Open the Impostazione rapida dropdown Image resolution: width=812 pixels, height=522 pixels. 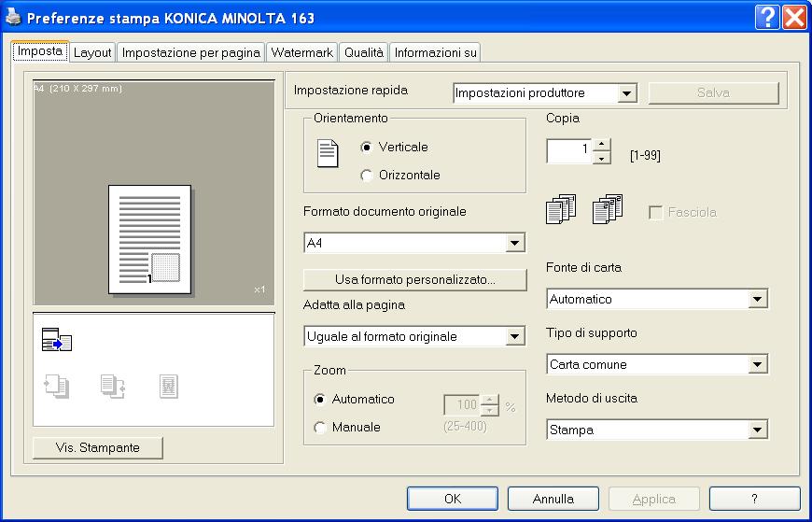coord(626,93)
